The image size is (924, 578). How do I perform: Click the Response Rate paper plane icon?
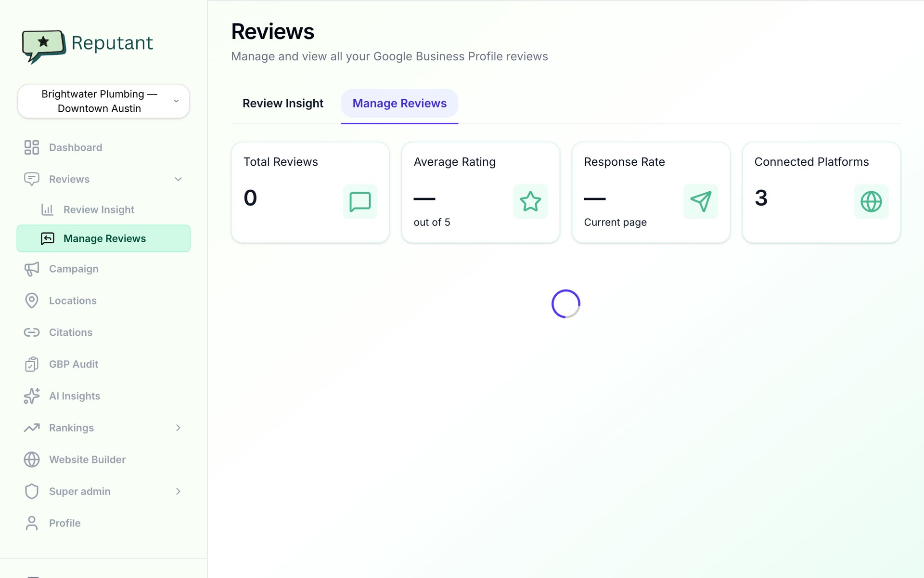701,201
